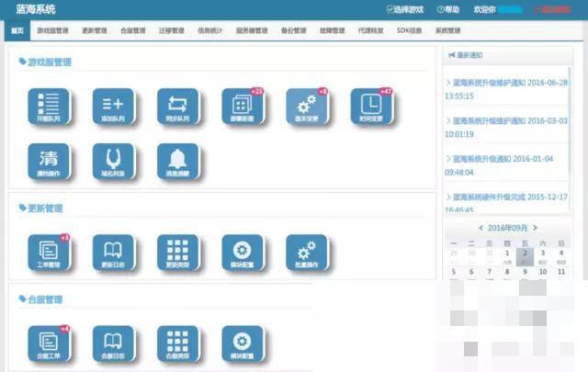Select day 1 in the calendar

[507, 256]
